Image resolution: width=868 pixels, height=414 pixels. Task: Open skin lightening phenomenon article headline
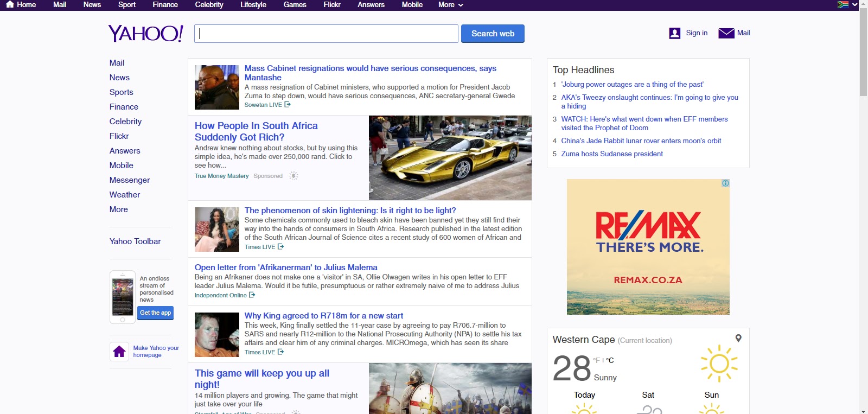350,211
